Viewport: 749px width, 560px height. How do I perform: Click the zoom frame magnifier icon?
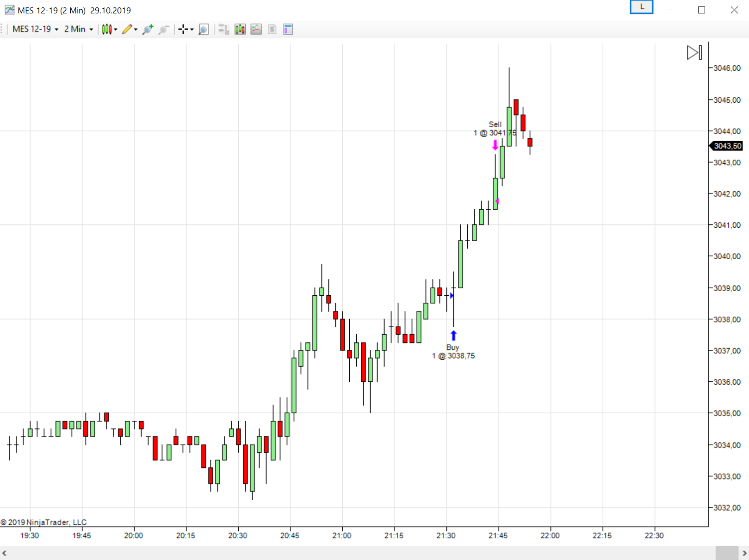coord(204,30)
